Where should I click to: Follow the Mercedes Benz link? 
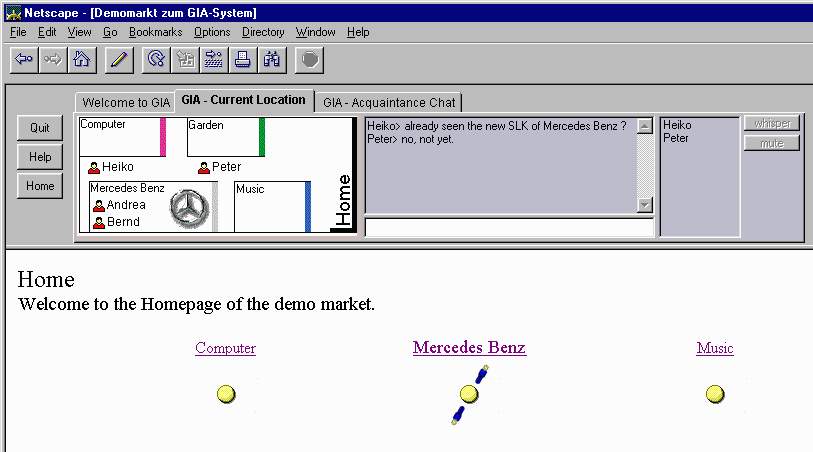point(469,348)
